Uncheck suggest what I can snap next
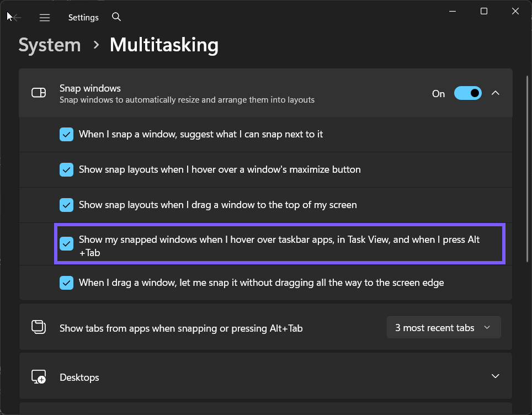This screenshot has width=532, height=415. 66,134
